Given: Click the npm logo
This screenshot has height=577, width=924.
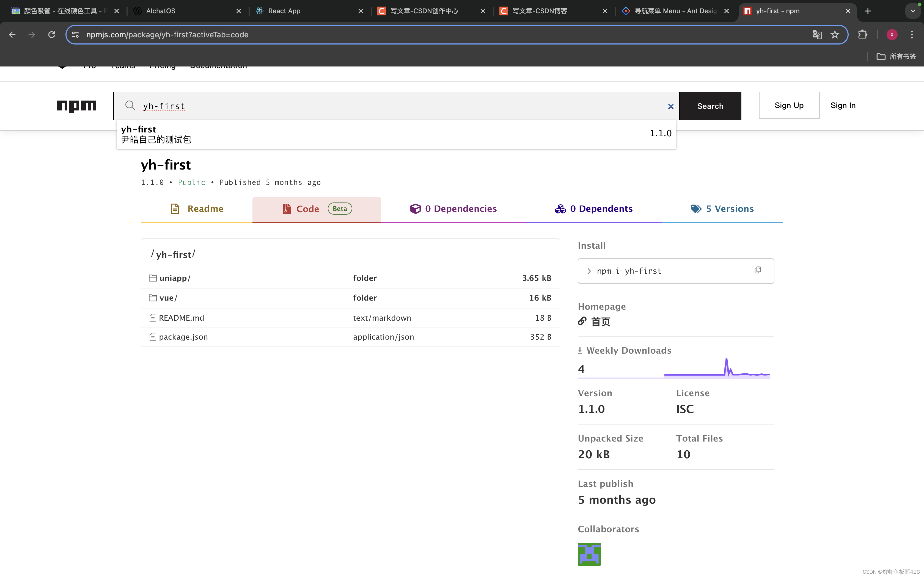Looking at the screenshot, I should (x=76, y=106).
